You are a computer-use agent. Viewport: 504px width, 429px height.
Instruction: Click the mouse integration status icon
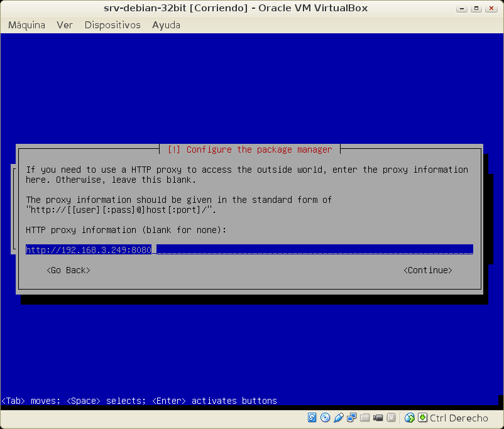(410, 418)
